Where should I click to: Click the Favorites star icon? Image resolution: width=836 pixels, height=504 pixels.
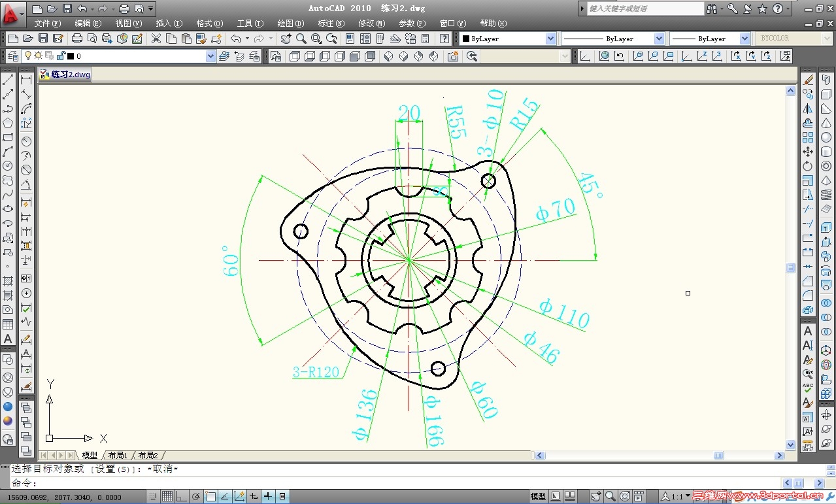tap(762, 9)
